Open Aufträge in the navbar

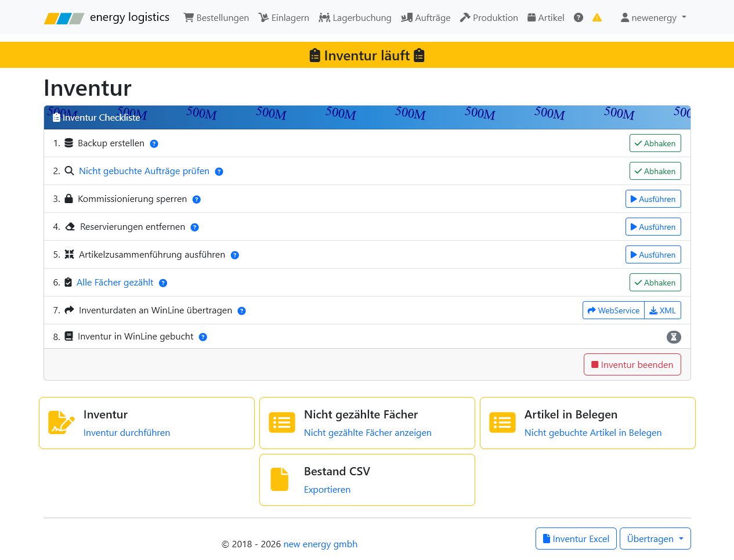coord(426,17)
